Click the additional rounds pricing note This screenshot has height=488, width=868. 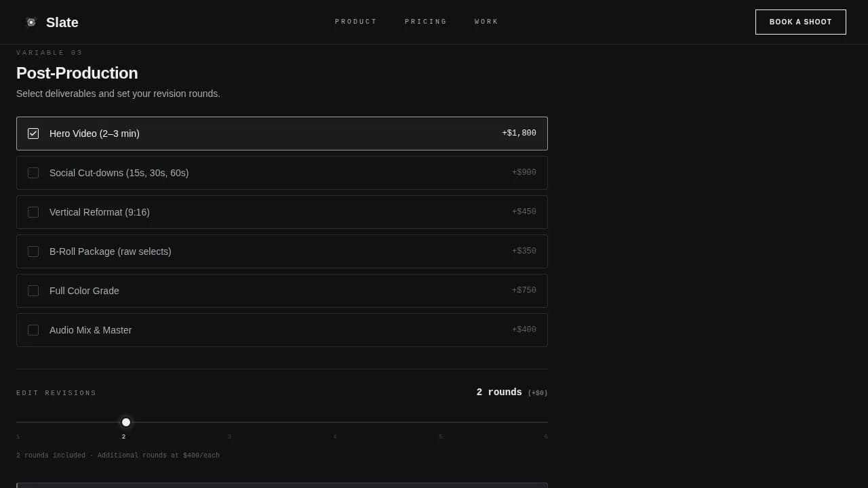click(118, 455)
